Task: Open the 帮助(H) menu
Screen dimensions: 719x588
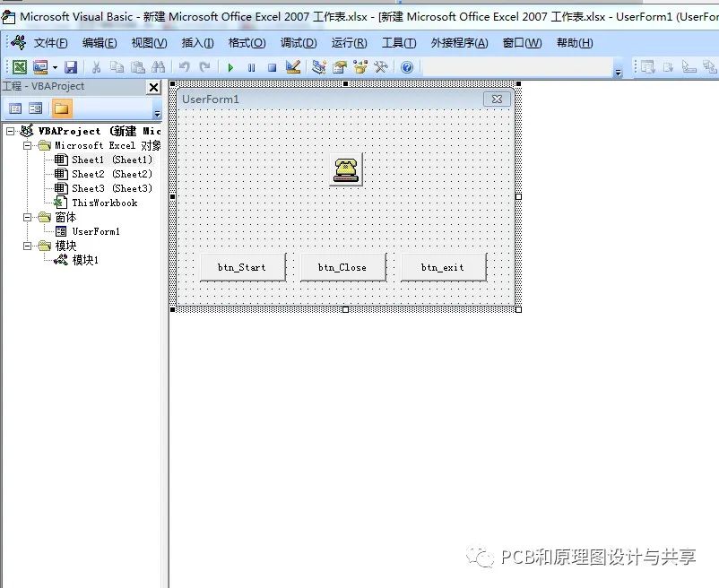Action: click(575, 43)
